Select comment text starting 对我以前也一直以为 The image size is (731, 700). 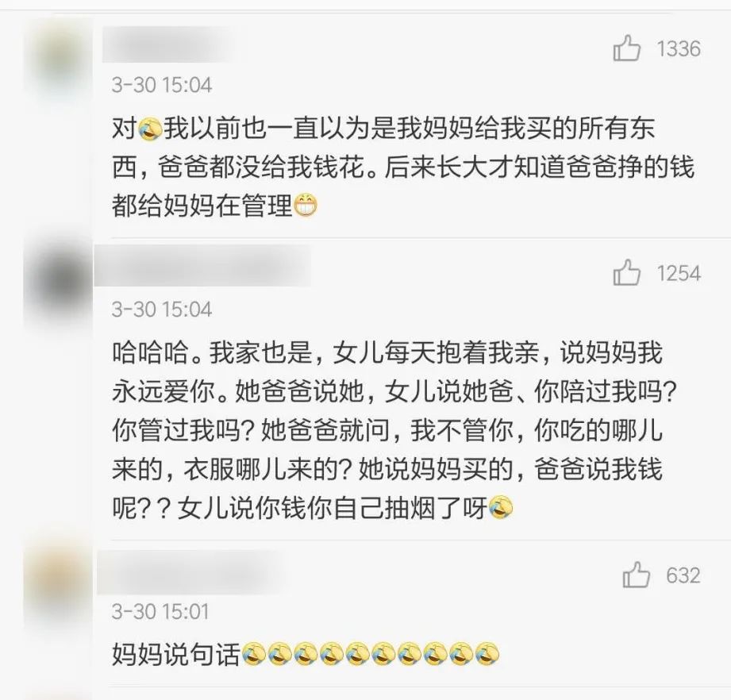click(403, 167)
